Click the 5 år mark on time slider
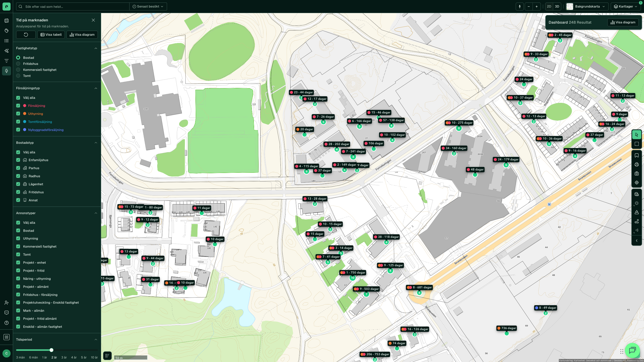This screenshot has width=644, height=362. (x=84, y=357)
